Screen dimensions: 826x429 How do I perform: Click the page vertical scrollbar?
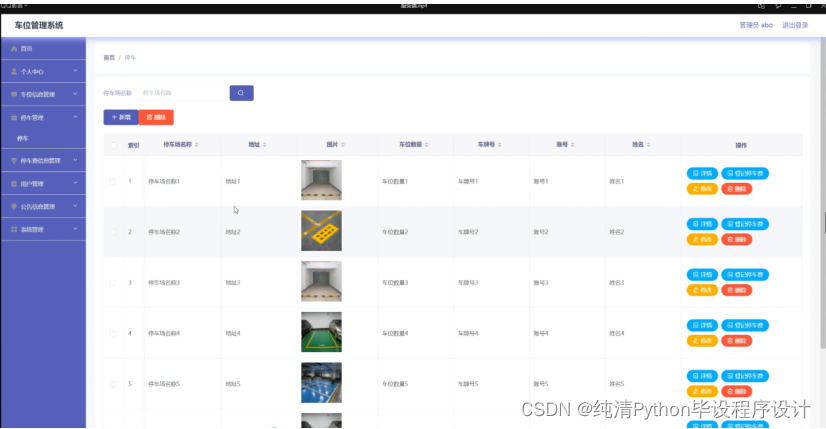[x=823, y=195]
